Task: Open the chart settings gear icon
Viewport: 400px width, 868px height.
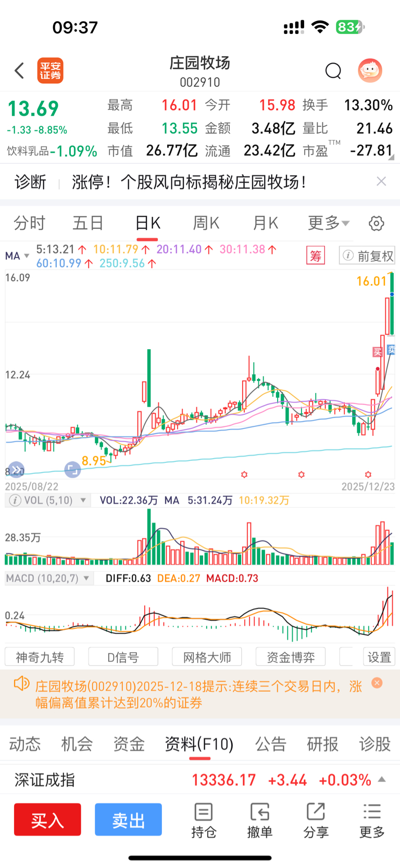Action: (376, 223)
